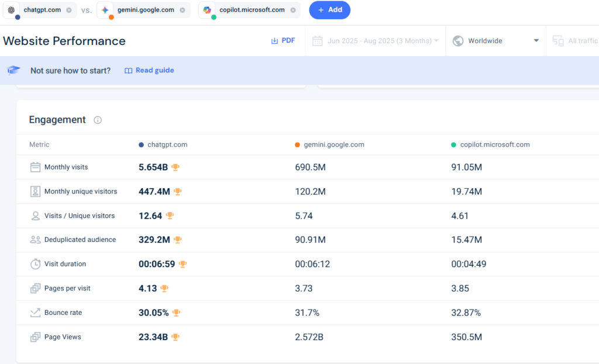Screen dimensions: 599x364
Task: Click the Gemini sparkle logo icon
Action: click(x=105, y=10)
